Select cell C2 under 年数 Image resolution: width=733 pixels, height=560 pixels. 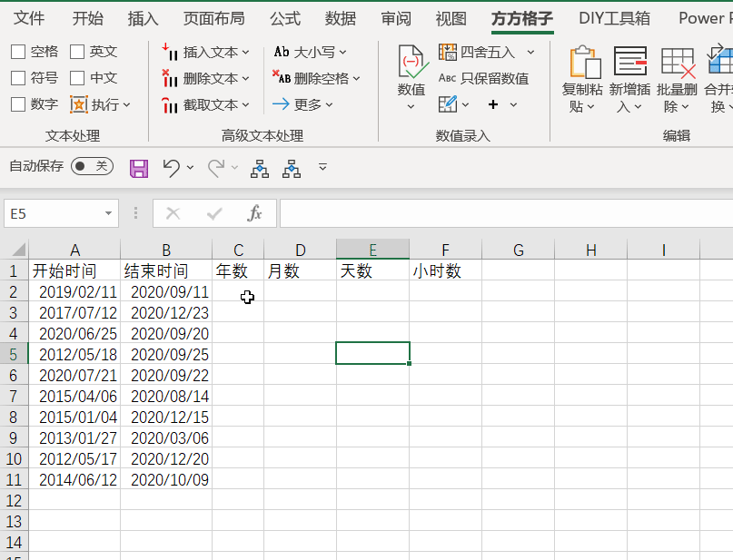point(238,292)
